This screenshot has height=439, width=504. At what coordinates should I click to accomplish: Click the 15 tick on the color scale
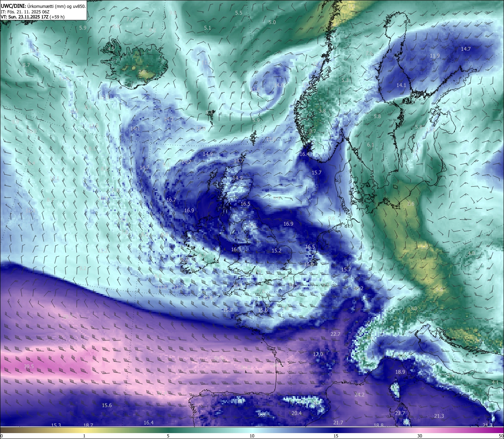(x=336, y=436)
